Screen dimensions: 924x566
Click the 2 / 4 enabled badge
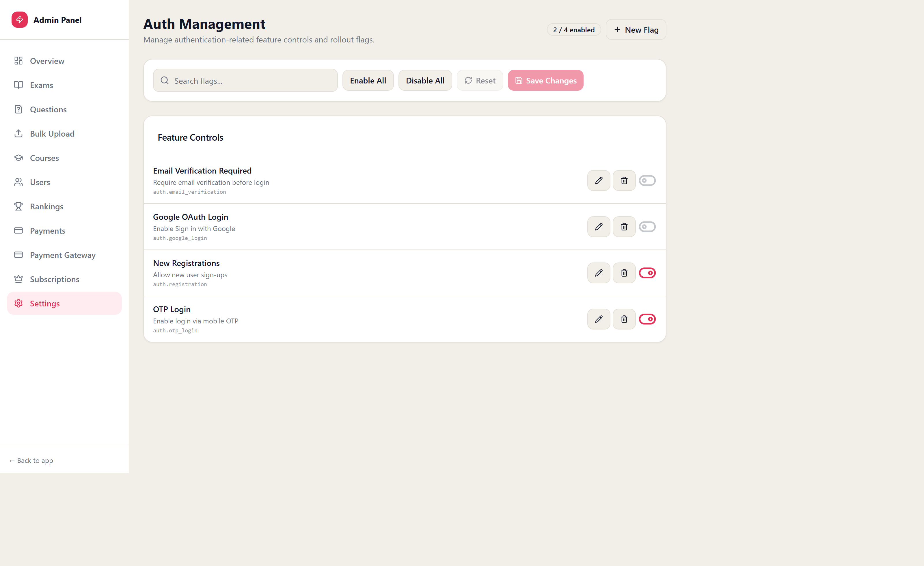tap(574, 30)
